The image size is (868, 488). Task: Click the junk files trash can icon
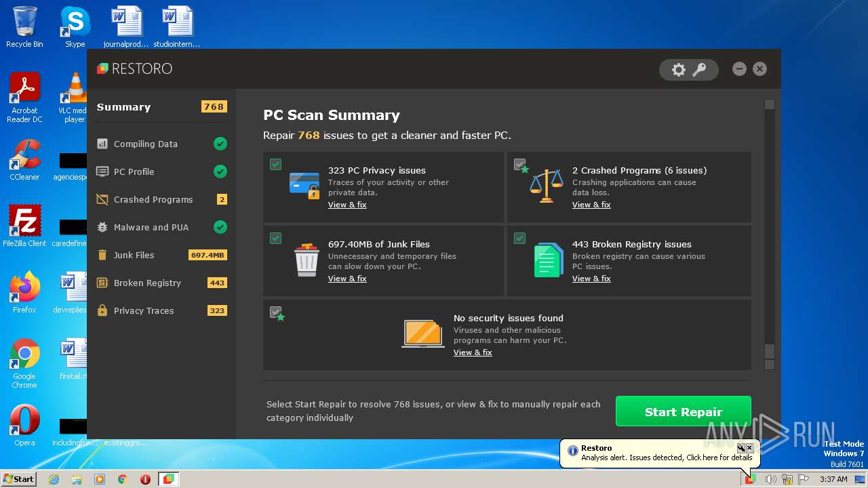307,259
